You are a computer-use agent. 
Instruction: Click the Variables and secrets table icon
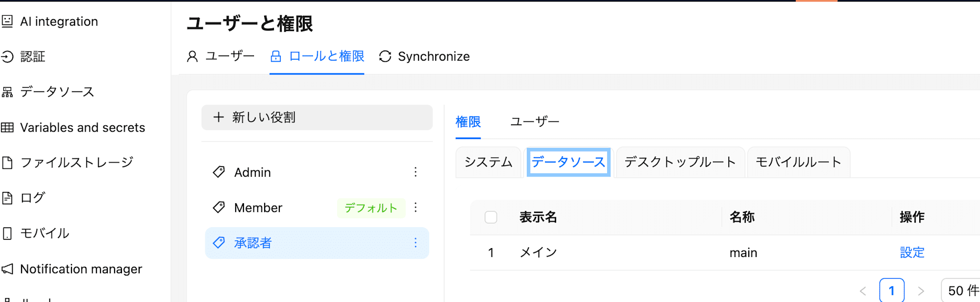click(x=7, y=128)
